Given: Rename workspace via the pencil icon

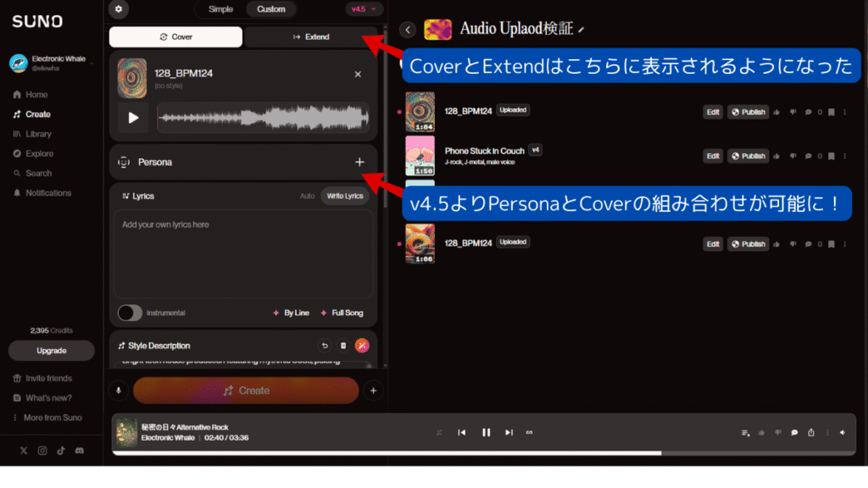Looking at the screenshot, I should pyautogui.click(x=581, y=30).
